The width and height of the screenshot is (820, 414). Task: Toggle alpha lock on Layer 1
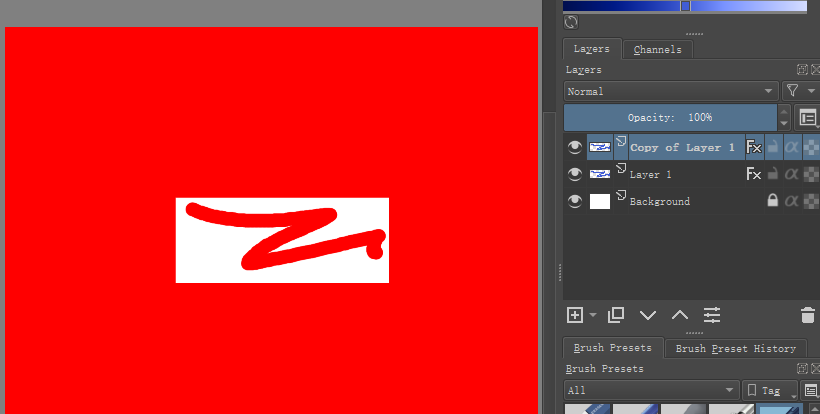791,174
